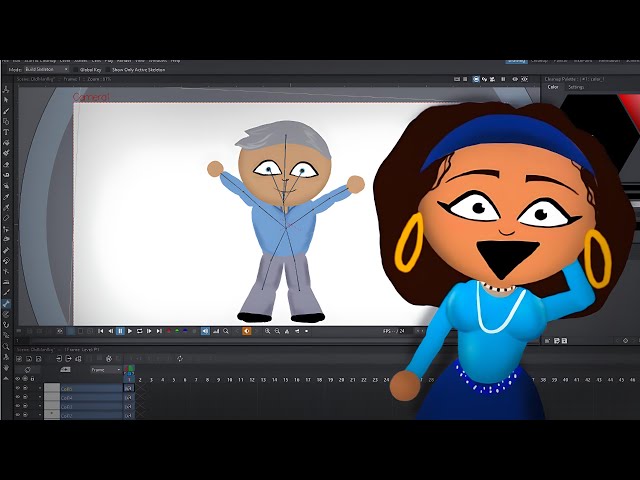Select the Animate tool in toolbar
This screenshot has width=640, height=480.
click(x=6, y=89)
